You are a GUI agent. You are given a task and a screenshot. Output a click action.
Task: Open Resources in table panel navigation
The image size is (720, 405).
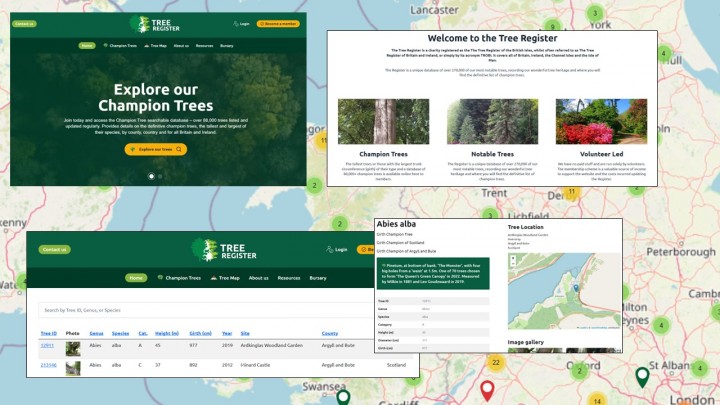[289, 278]
